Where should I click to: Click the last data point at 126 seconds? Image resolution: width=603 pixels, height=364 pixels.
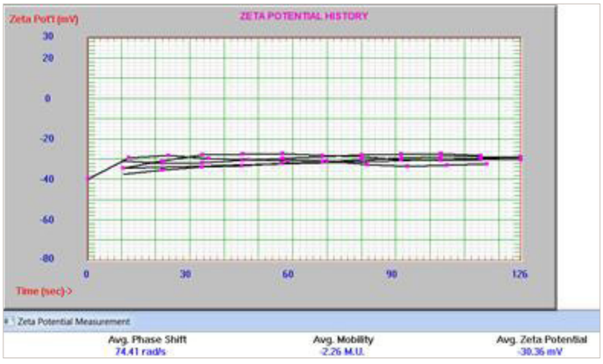pos(520,157)
